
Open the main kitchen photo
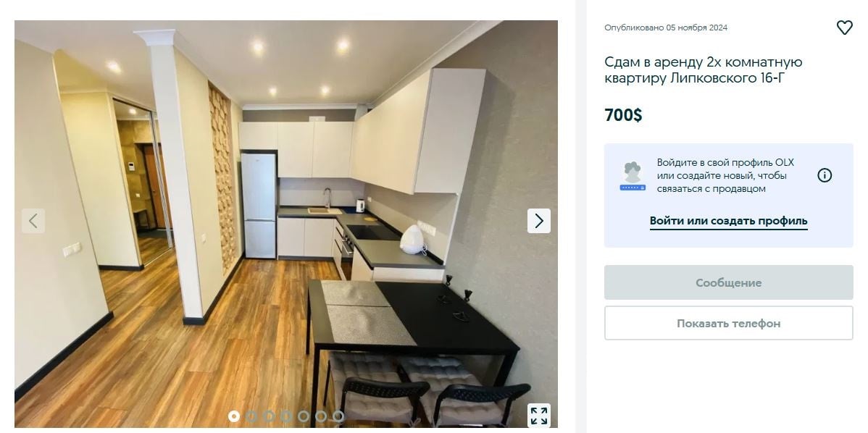285,224
